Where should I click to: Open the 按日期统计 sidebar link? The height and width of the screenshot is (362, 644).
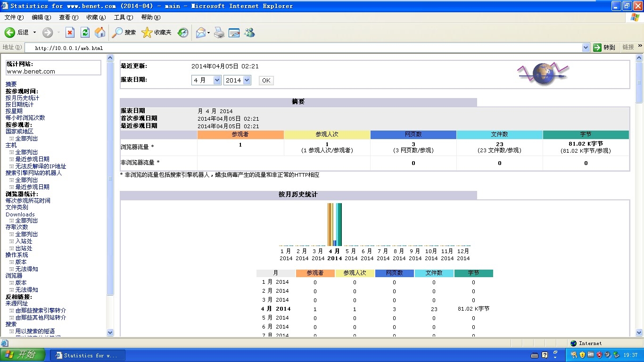(20, 104)
